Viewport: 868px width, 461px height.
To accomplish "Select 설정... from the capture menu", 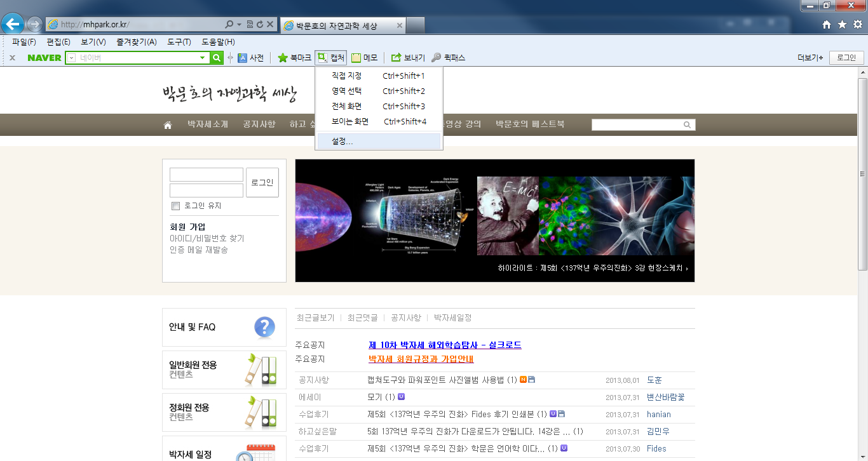I will click(x=342, y=142).
